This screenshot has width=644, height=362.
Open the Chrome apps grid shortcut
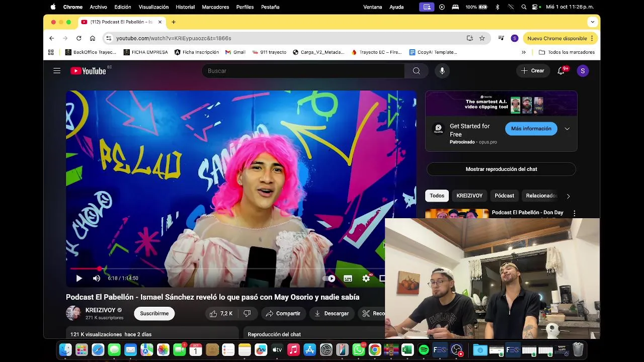tap(51, 52)
